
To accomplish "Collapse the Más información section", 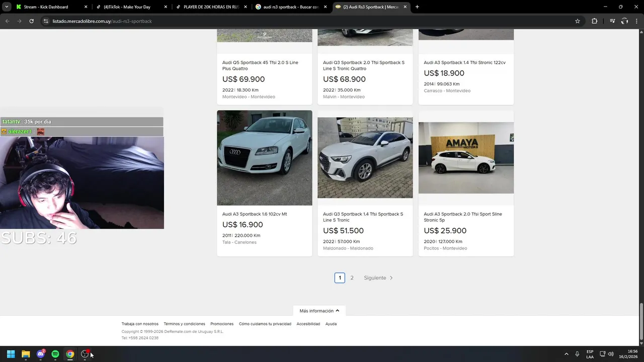I will (319, 311).
